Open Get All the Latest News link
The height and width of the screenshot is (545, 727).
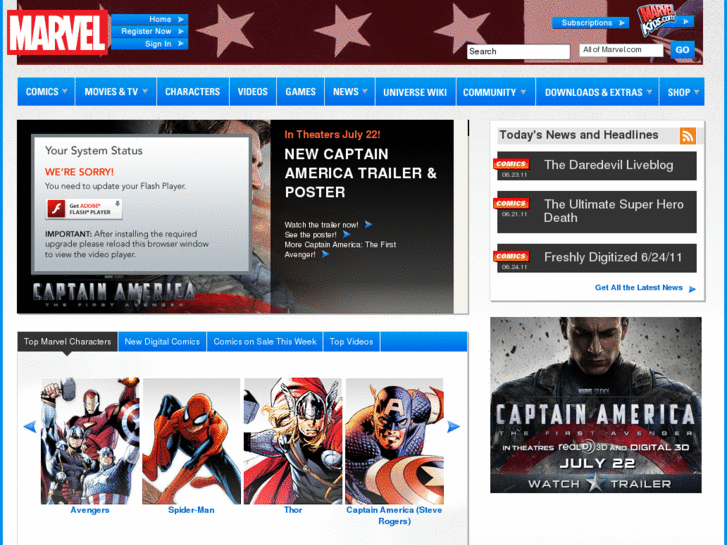pyautogui.click(x=638, y=288)
